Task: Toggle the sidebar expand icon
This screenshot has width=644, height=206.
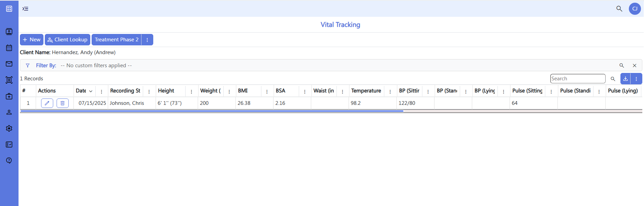Action: tap(25, 9)
